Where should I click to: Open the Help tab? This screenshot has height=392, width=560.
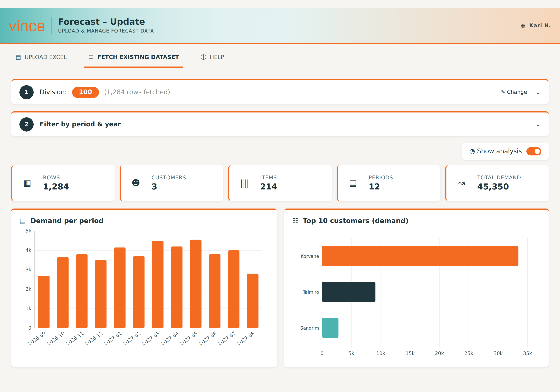[212, 57]
